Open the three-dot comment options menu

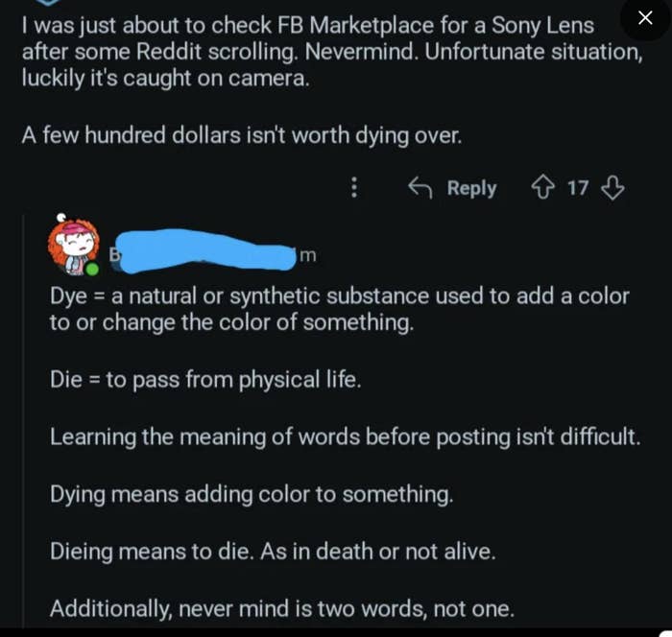click(354, 188)
